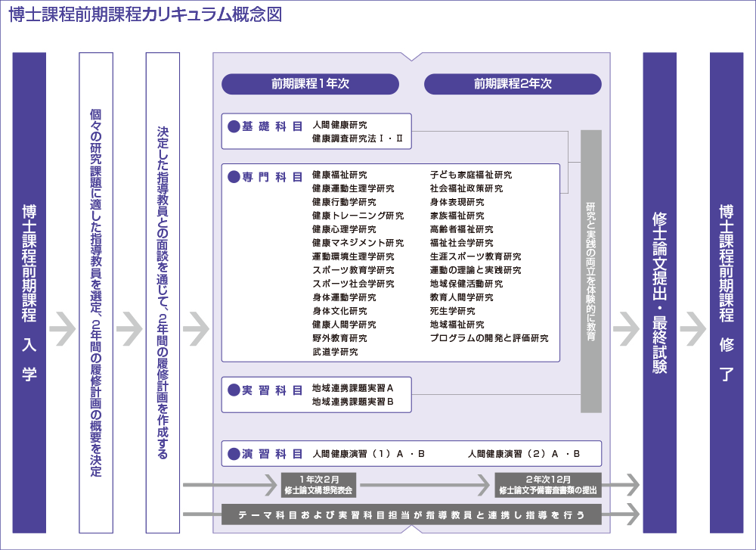Click the box about selecting 指導教員 for research topics
Image resolution: width=756 pixels, height=550 pixels.
pyautogui.click(x=96, y=292)
